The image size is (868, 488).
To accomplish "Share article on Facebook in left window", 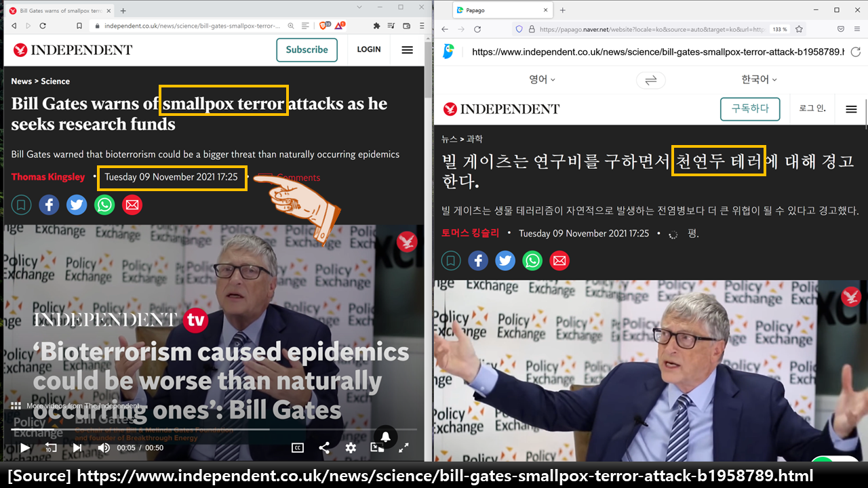I will click(49, 205).
